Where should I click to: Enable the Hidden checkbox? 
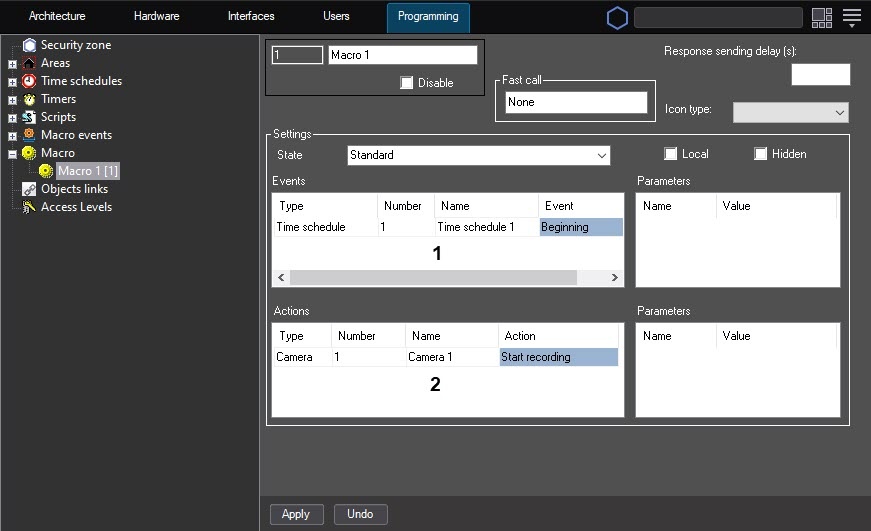760,154
